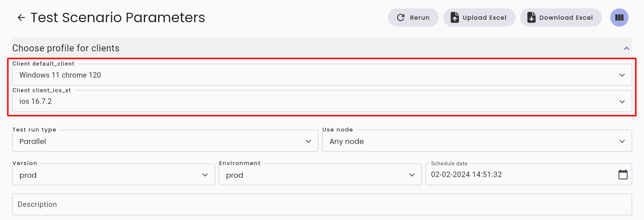Image resolution: width=644 pixels, height=220 pixels.
Task: Collapse the Choose profile for clients section
Action: pos(627,48)
